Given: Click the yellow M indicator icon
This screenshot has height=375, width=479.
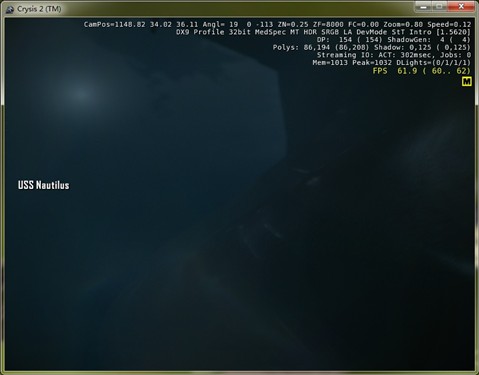Looking at the screenshot, I should (x=466, y=81).
